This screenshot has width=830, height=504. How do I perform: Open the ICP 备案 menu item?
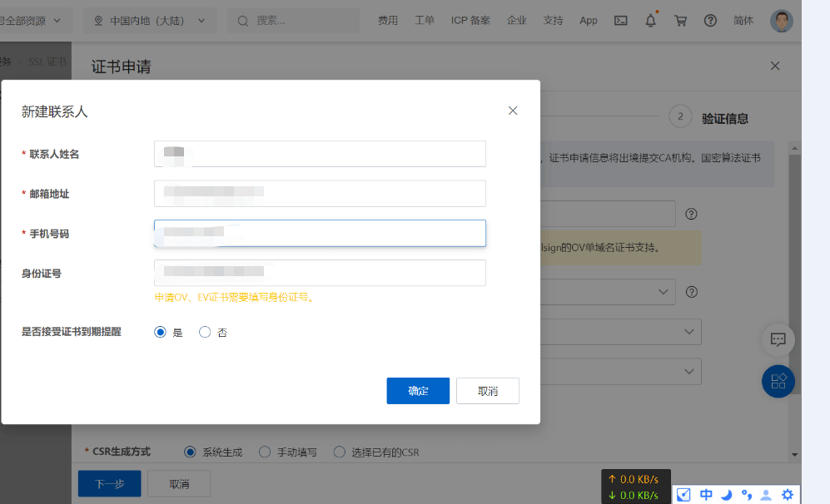tap(470, 21)
